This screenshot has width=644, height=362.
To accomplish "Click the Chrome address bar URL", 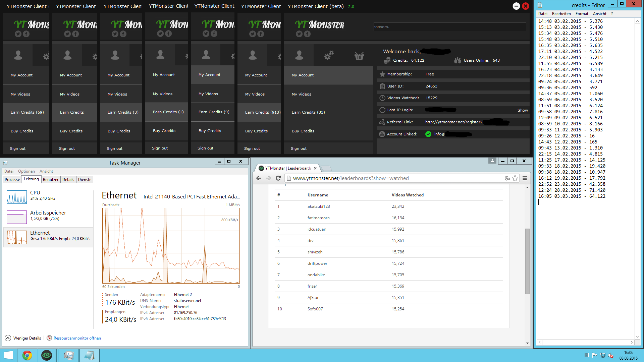I will [x=351, y=178].
